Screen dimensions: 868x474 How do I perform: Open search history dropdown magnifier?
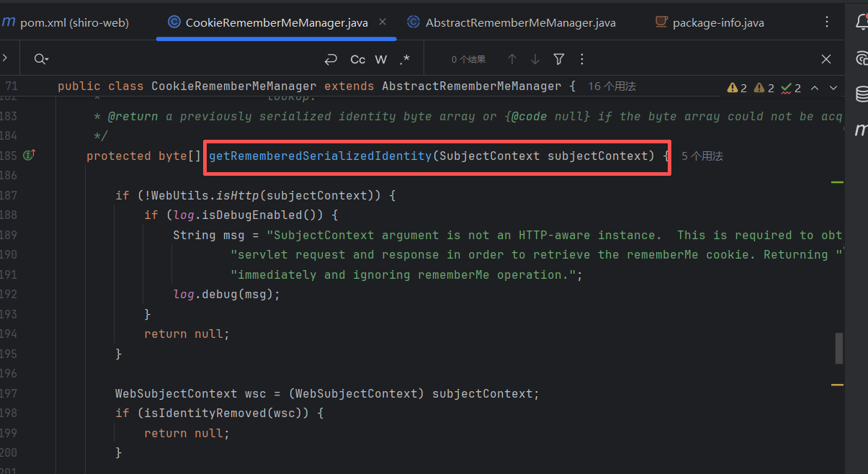41,59
